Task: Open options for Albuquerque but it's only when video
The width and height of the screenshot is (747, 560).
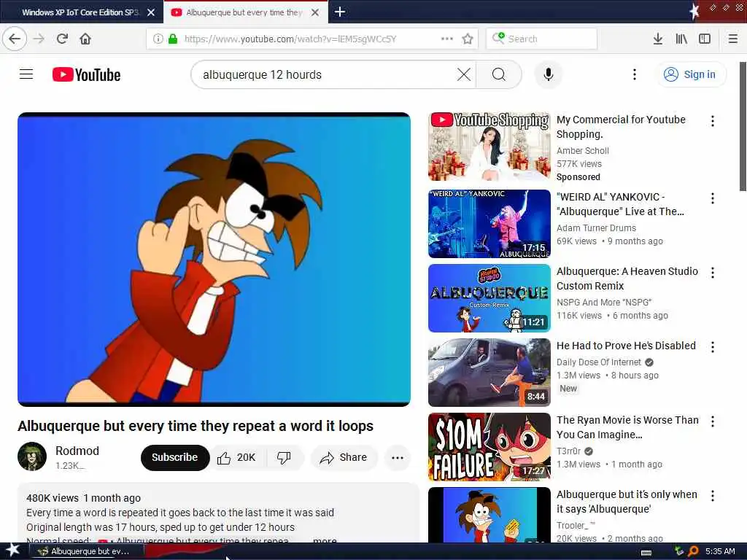Action: (x=712, y=496)
